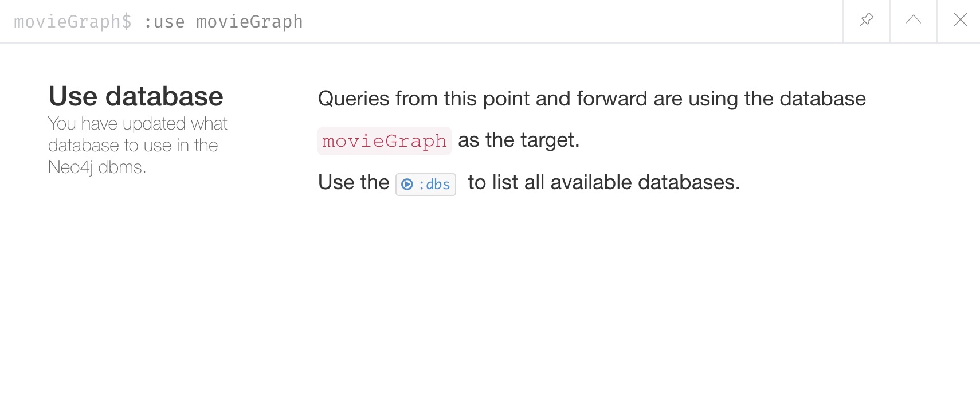
Task: Click the 'as the target.' text
Action: [x=519, y=140]
